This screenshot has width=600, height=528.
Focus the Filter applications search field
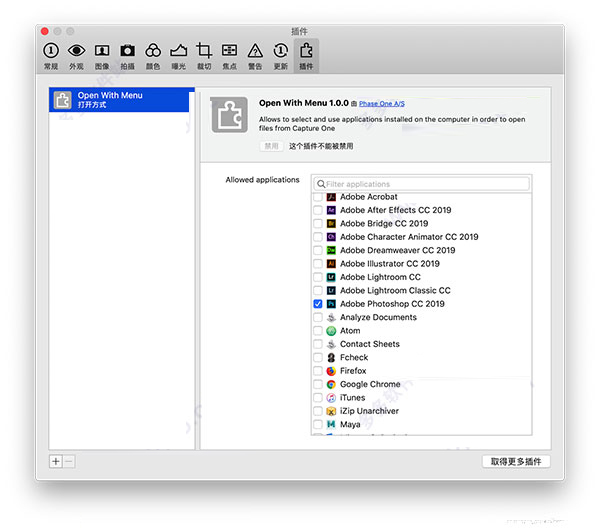pos(422,184)
